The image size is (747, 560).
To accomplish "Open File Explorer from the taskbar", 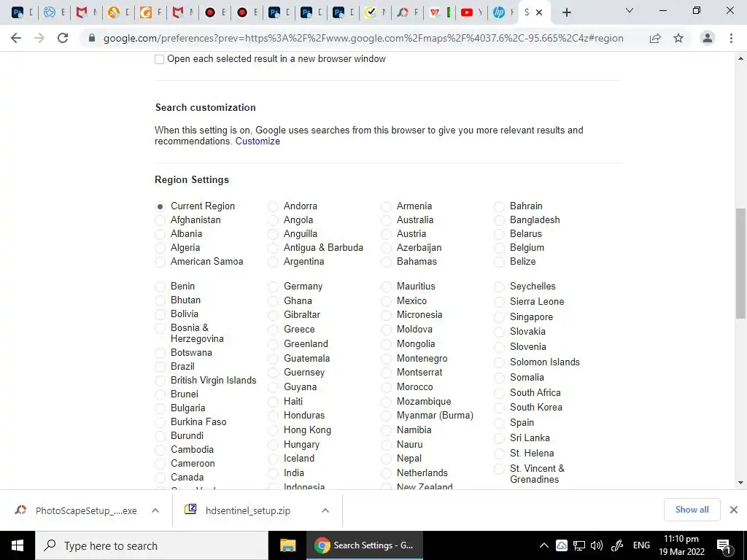I will point(287,545).
